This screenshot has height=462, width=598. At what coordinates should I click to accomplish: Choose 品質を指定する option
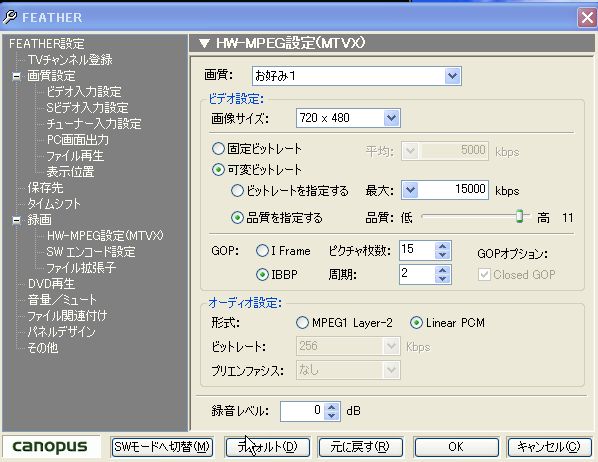[x=237, y=218]
